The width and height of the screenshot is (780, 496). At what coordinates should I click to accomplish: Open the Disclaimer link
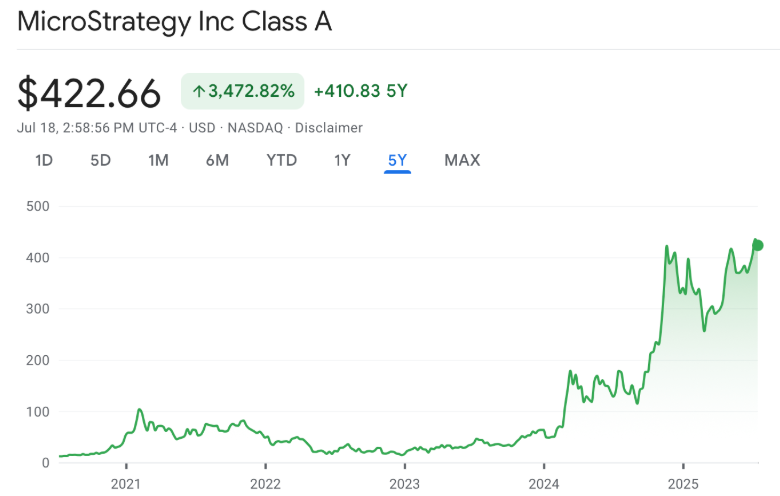click(x=329, y=128)
